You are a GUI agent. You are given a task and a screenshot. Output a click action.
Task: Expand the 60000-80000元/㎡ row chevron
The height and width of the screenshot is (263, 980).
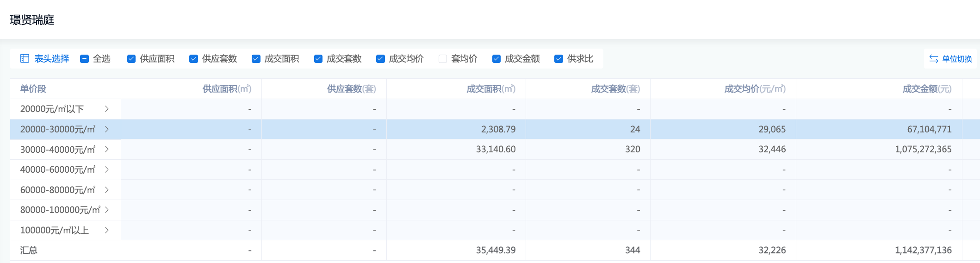click(107, 190)
